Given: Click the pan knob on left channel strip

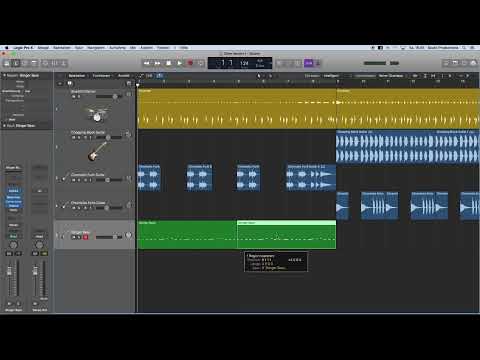Looking at the screenshot, I should 13,245.
